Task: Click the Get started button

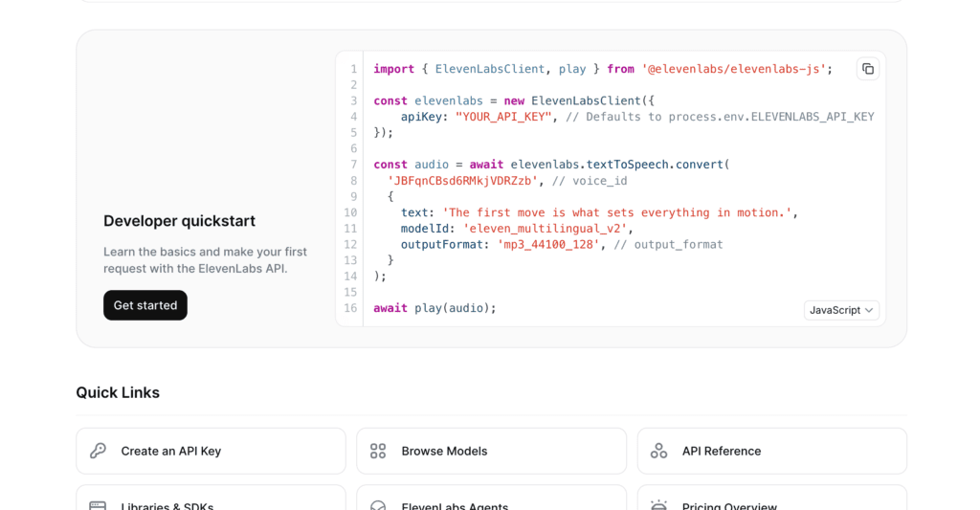Action: click(145, 305)
